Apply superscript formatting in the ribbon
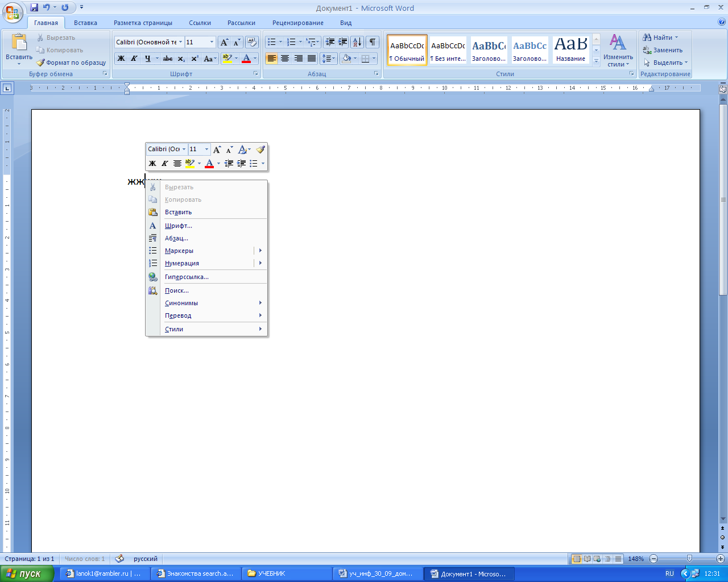This screenshot has width=728, height=582. (x=195, y=59)
